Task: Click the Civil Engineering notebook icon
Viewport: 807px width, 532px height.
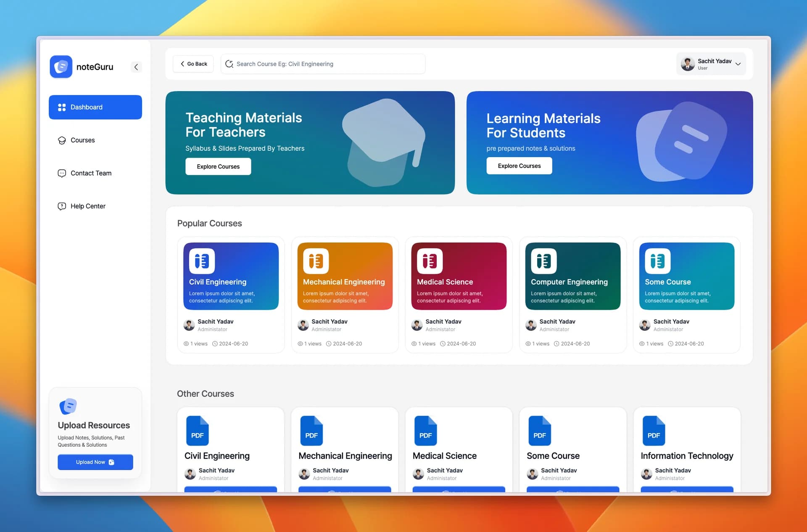Action: (202, 261)
